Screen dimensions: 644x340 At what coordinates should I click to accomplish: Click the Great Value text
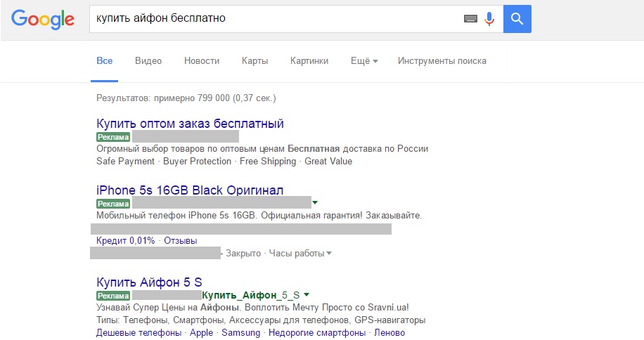(x=328, y=161)
